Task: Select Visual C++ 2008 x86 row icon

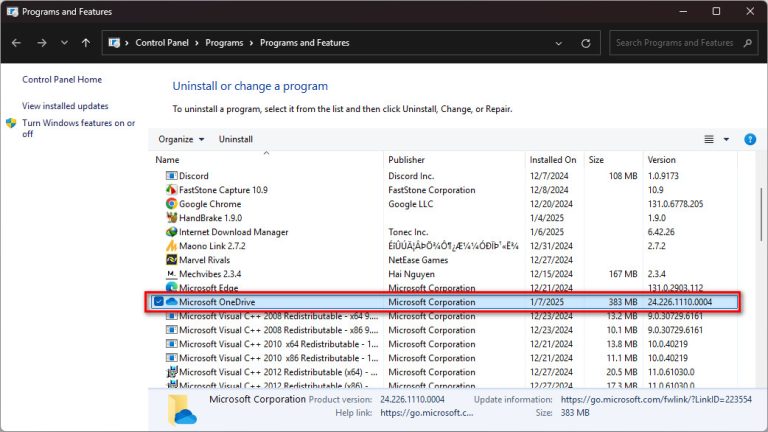Action: coord(171,330)
